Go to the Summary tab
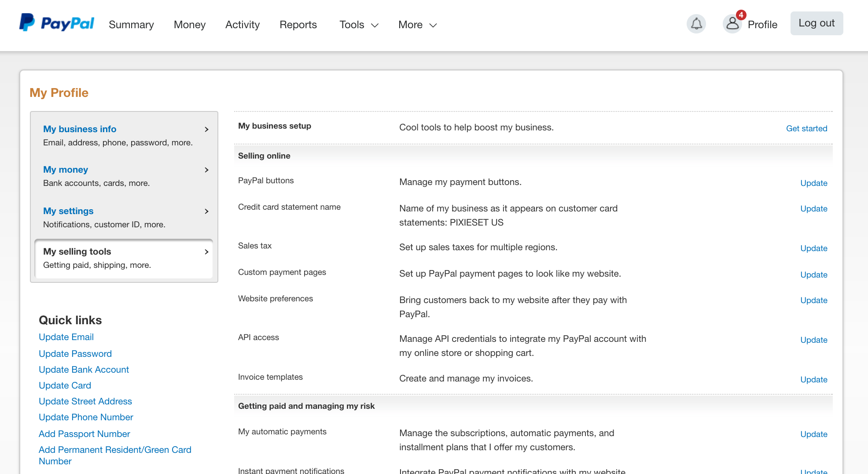Screen dimensions: 868x474 (131, 25)
